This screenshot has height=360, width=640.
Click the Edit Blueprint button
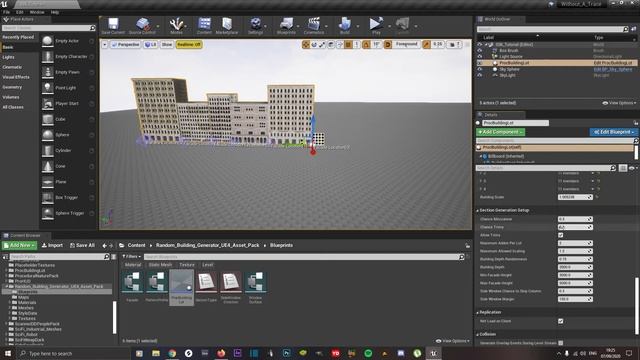pos(613,132)
